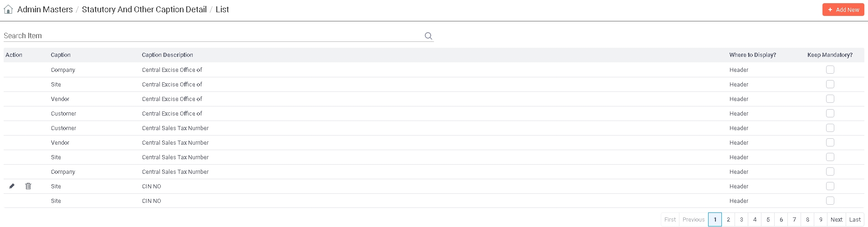This screenshot has width=868, height=227.
Task: Go to Statutory And Other Caption Detail breadcrumb
Action: pyautogui.click(x=144, y=10)
